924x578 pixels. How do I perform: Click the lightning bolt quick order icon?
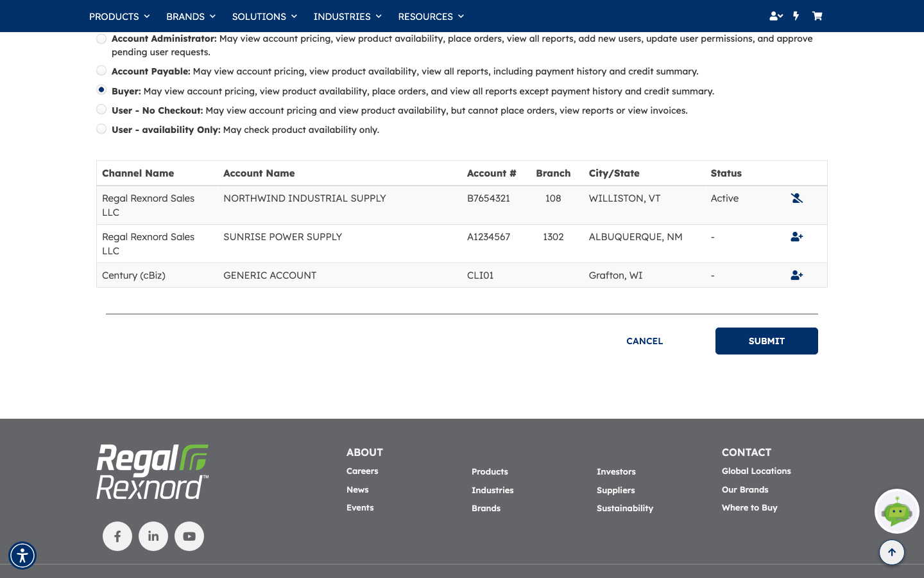796,16
